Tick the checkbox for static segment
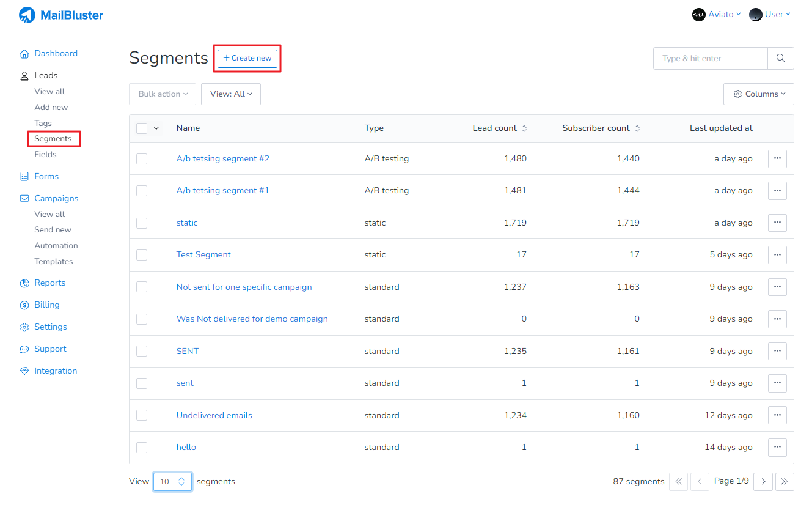The width and height of the screenshot is (812, 510). click(142, 223)
